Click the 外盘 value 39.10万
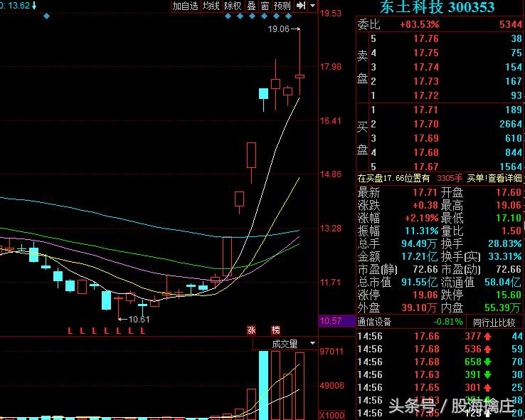 coord(419,308)
